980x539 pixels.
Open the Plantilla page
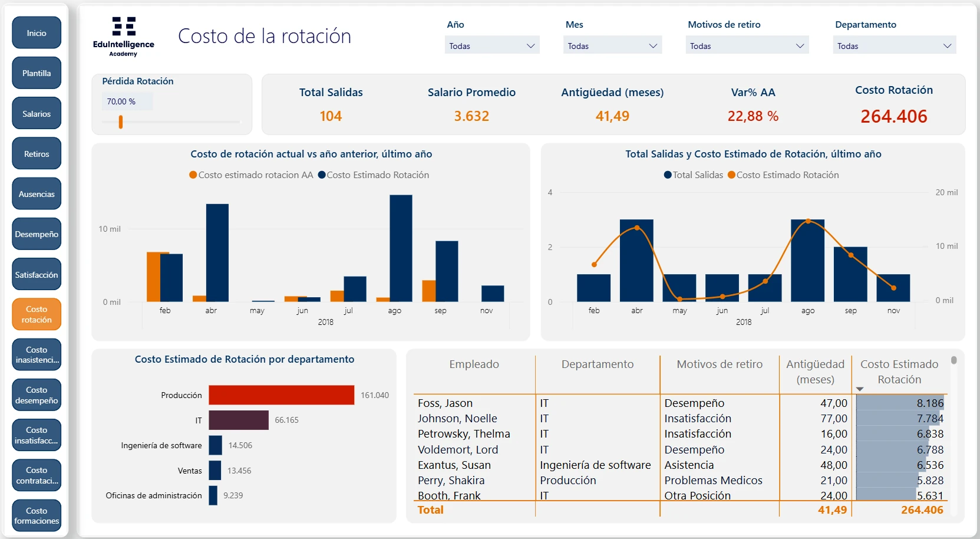(37, 73)
